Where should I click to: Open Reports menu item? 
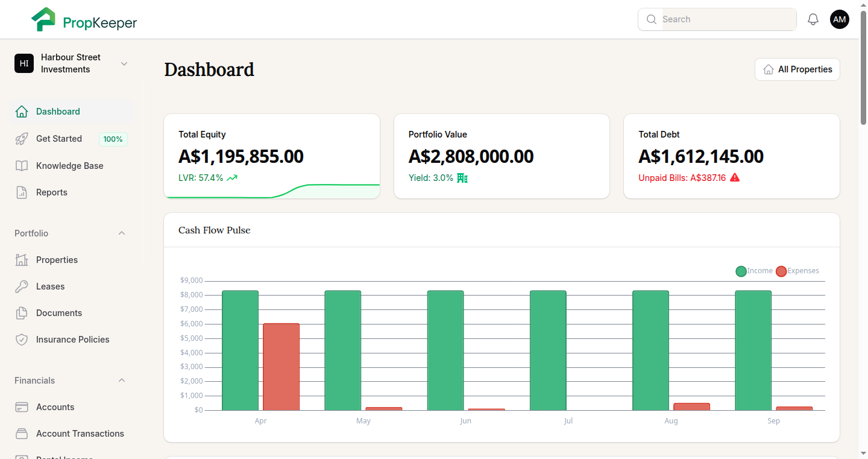[x=72, y=192]
